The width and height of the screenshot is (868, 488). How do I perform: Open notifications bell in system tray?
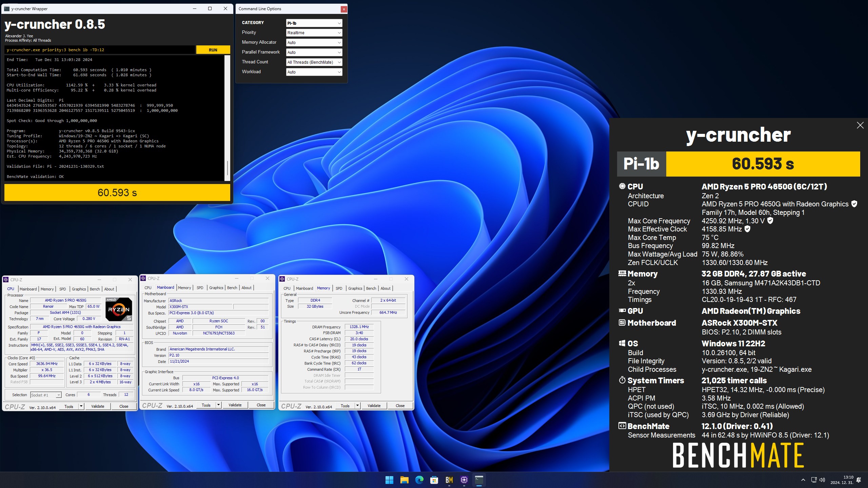(859, 480)
